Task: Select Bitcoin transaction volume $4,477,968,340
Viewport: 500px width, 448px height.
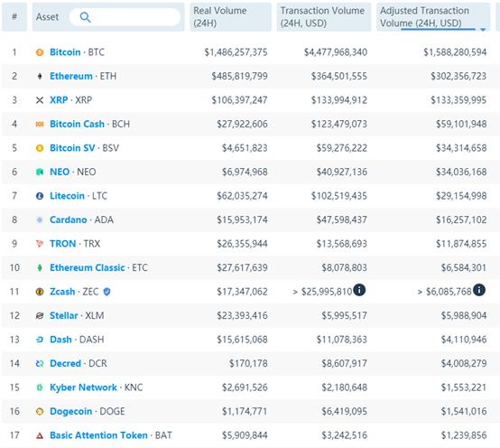Action: pos(336,52)
